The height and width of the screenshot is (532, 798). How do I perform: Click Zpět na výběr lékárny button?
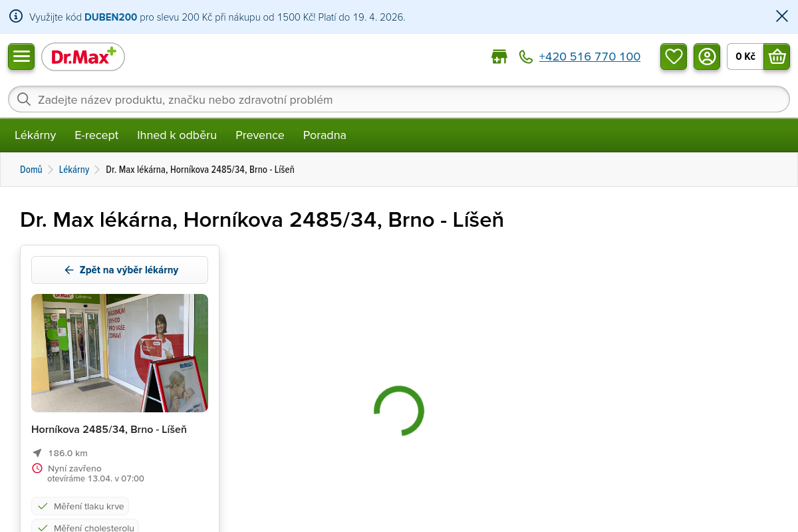(x=120, y=270)
